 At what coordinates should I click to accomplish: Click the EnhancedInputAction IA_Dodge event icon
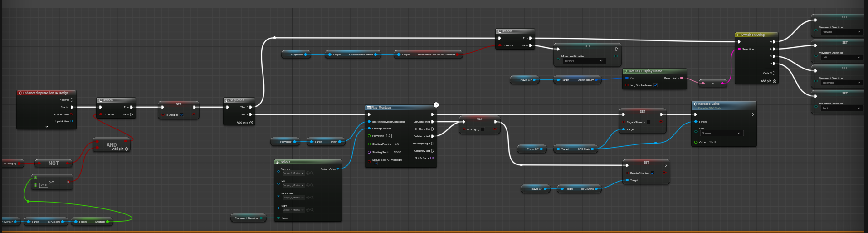tap(20, 93)
